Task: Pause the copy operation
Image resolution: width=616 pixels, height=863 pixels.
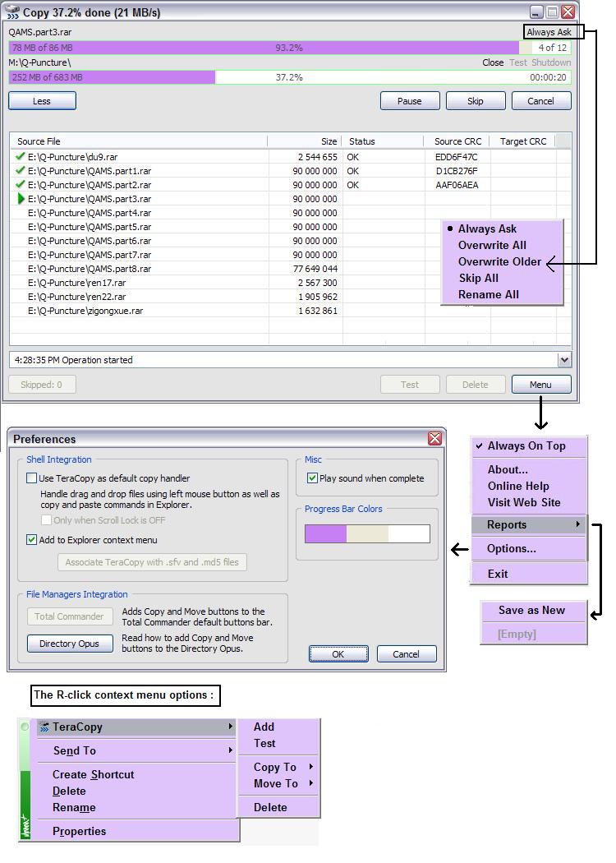Action: point(410,101)
